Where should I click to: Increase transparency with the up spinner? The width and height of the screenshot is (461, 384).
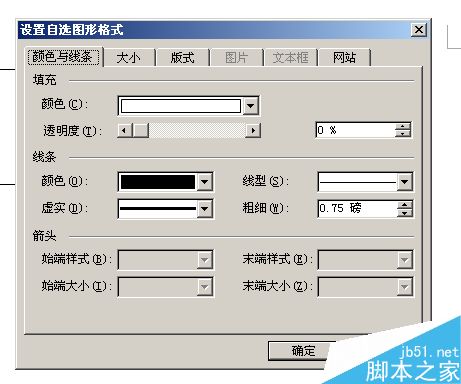pyautogui.click(x=403, y=126)
